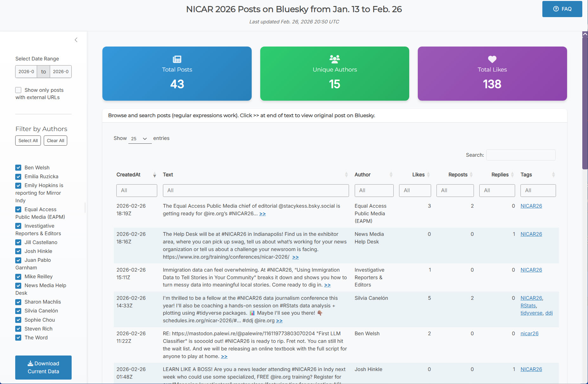This screenshot has height=384, width=588.
Task: Open the Show entries count dropdown
Action: [140, 139]
